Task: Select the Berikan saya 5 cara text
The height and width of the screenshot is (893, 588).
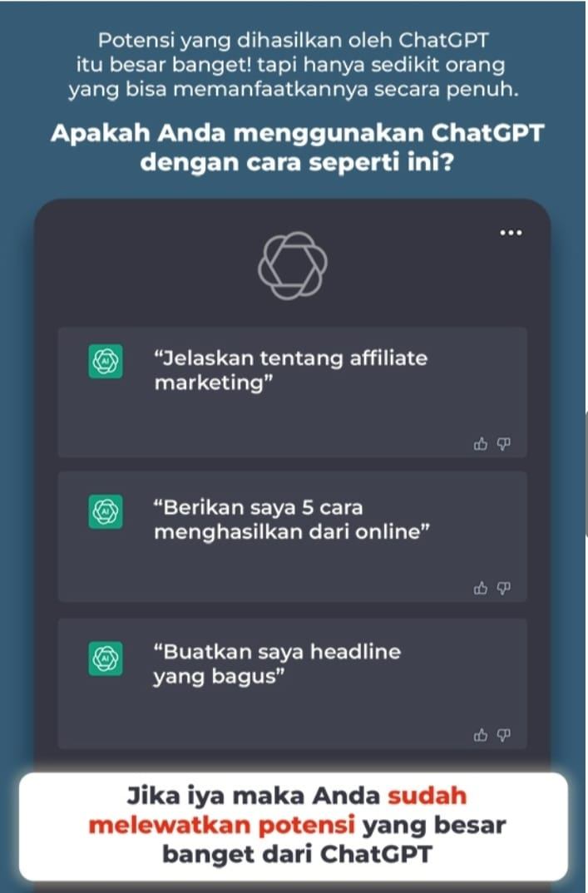Action: 292,520
